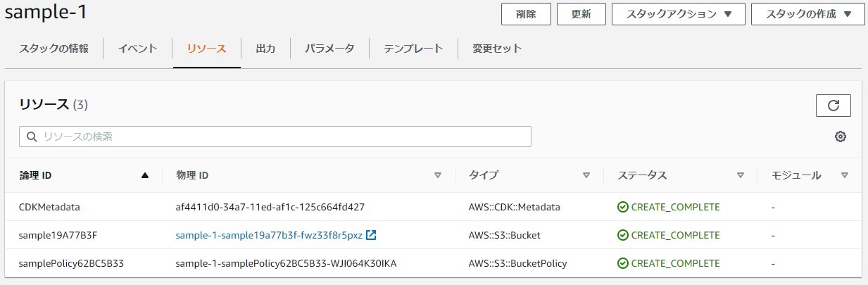Sort the タイプ column arrow
868x285 pixels.
tap(586, 175)
